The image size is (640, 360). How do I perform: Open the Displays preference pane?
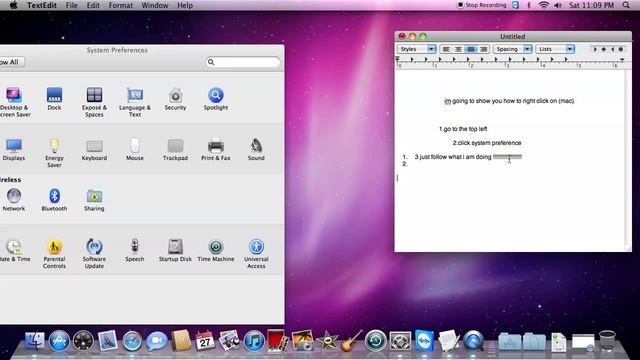(14, 149)
